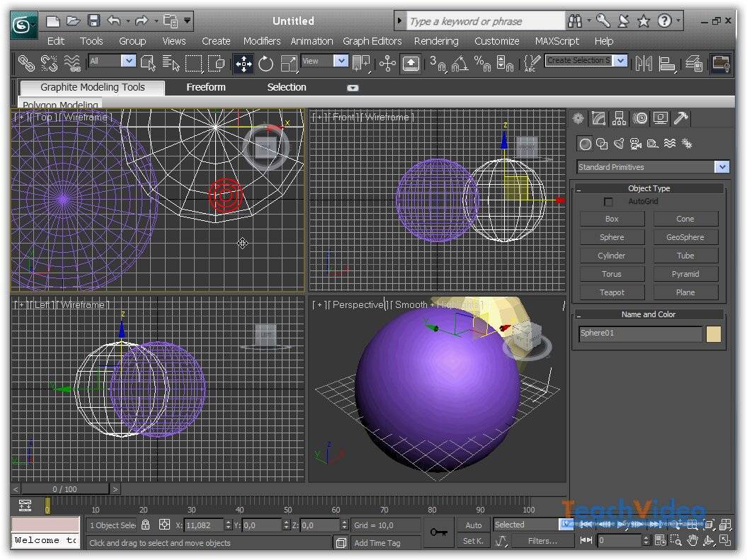This screenshot has width=747, height=560.
Task: Expand the View reference coordinate dropdown
Action: click(x=341, y=62)
